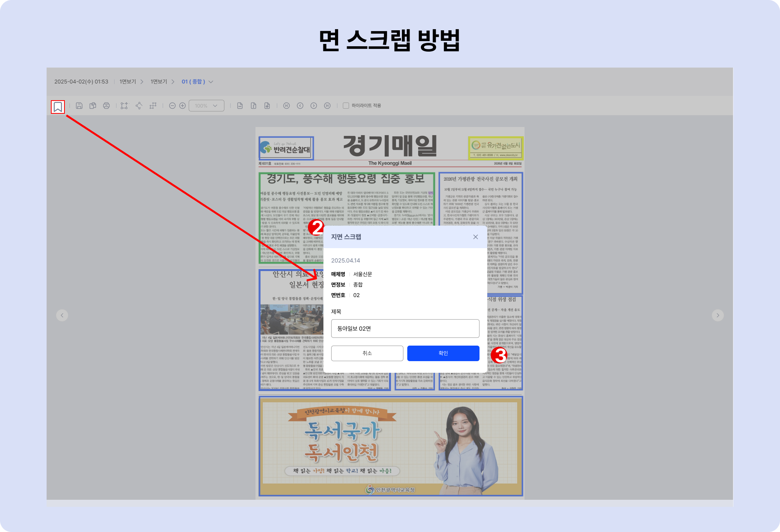This screenshot has width=780, height=532.
Task: Enable the 하이라이트 적용 checkbox
Action: click(x=346, y=106)
